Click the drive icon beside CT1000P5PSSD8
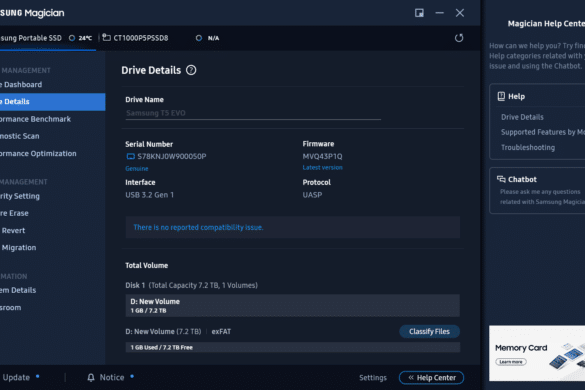585x390 pixels. click(x=107, y=37)
